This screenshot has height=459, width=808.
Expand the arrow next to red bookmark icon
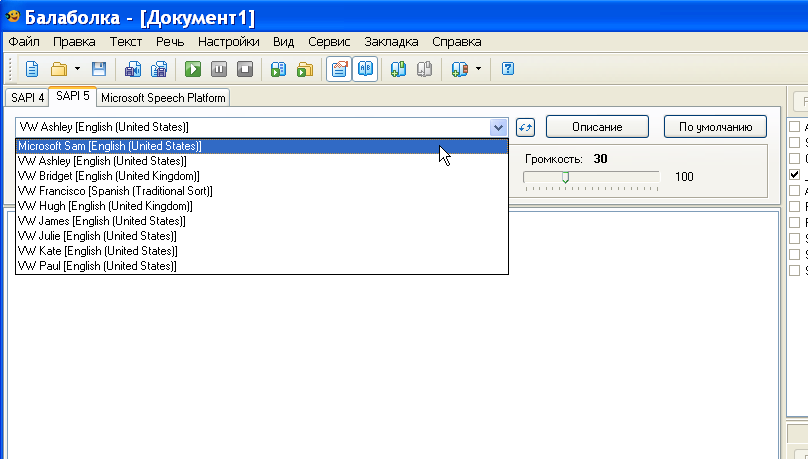click(x=478, y=69)
